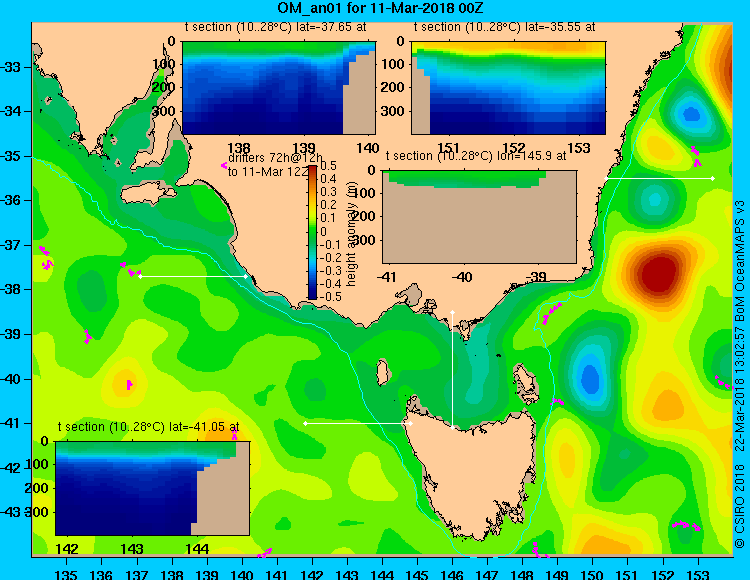Click the vertical white section line across Bass Strait
This screenshot has width=750, height=580.
[452, 370]
